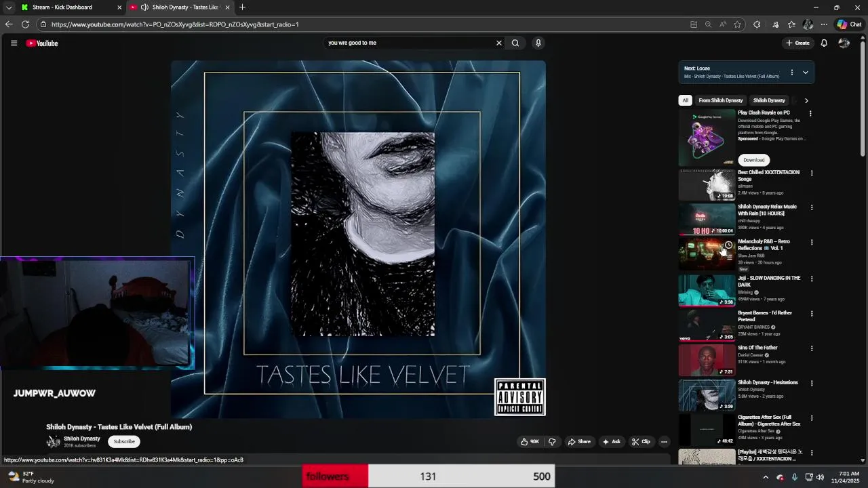Download Play Clash Royale from the ad

pyautogui.click(x=753, y=160)
